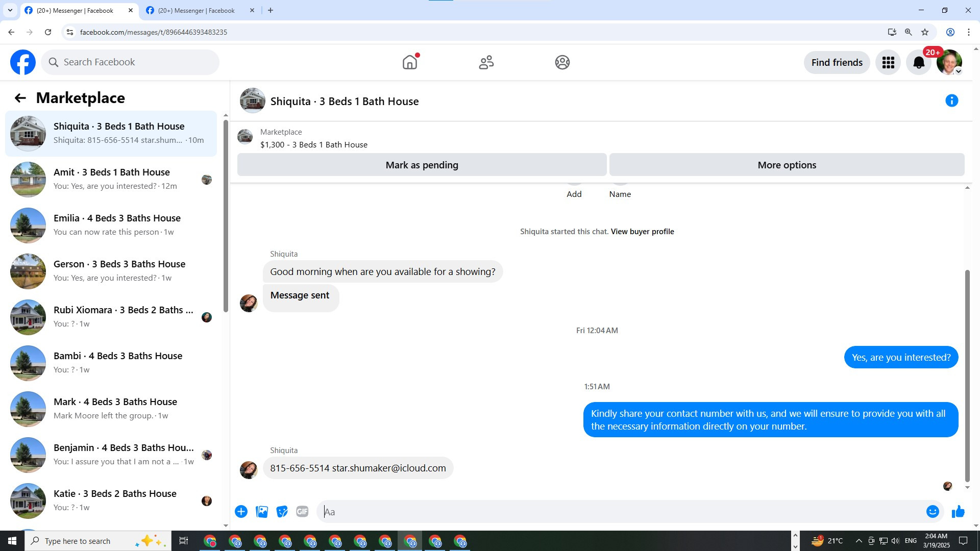Send a thumbs-up like
Viewport: 980px width, 551px height.
point(958,512)
